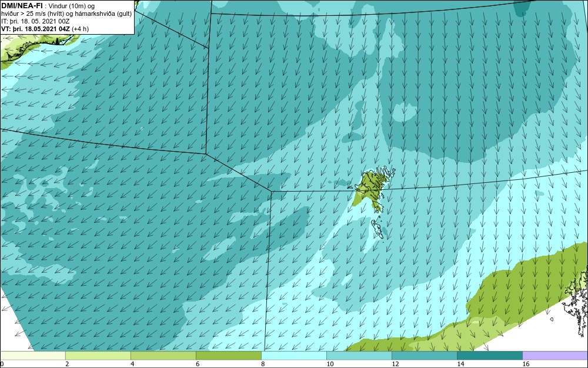This screenshot has height=368, width=588.
Task: Click the legend scale label "12"
Action: click(x=395, y=364)
